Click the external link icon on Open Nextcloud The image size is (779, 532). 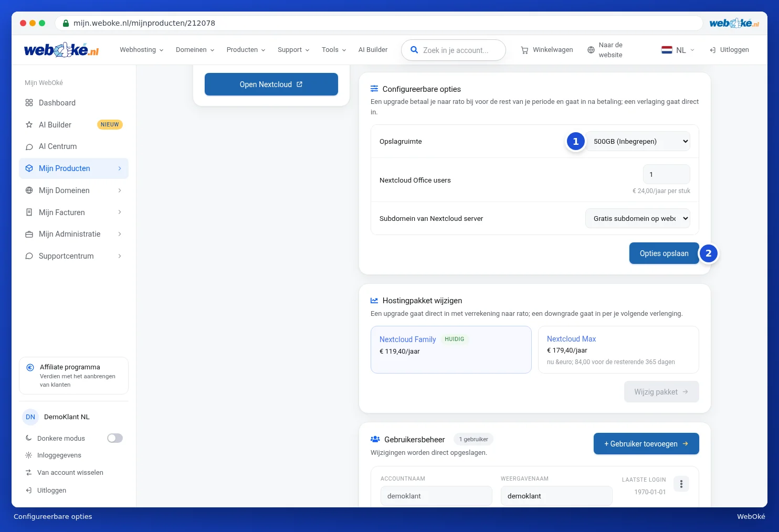(x=300, y=84)
